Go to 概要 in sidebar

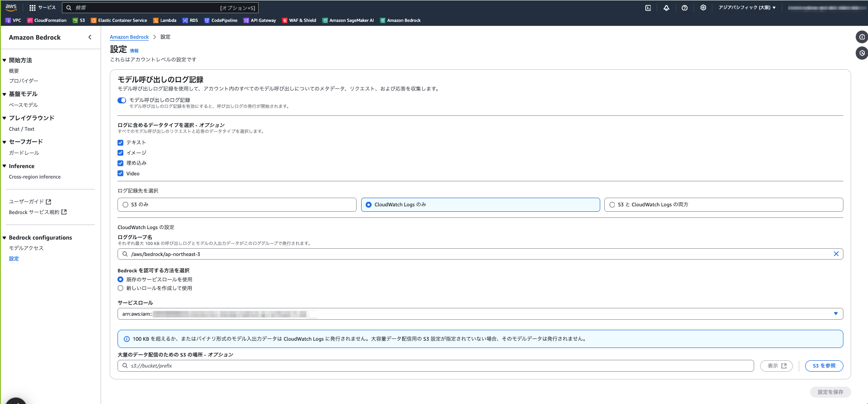[14, 71]
